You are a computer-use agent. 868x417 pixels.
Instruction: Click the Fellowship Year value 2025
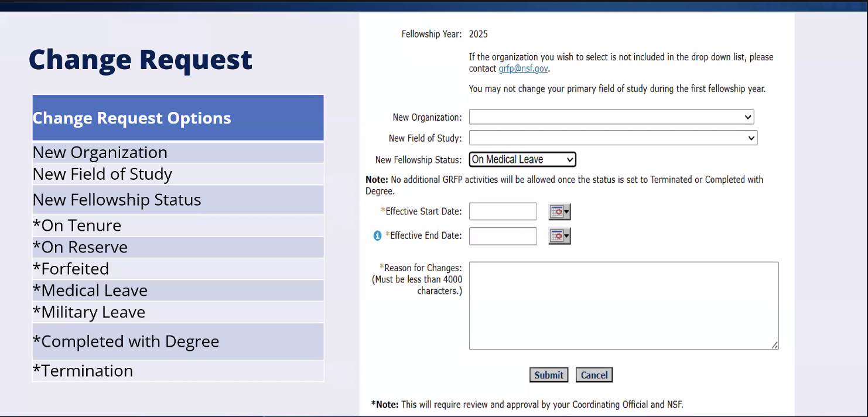click(479, 34)
